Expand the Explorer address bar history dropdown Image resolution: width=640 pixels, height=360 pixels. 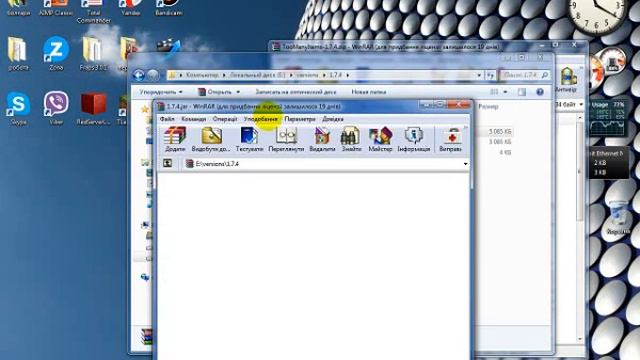click(479, 75)
